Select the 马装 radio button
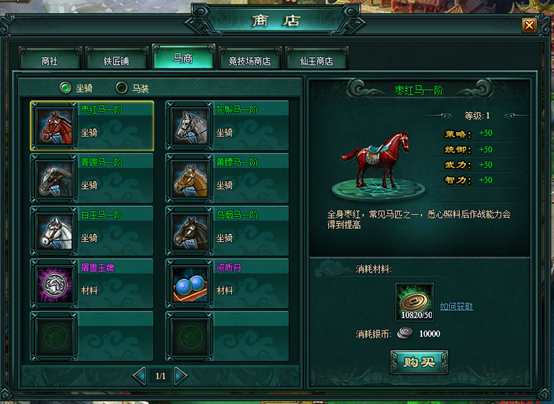The width and height of the screenshot is (554, 404). click(122, 87)
